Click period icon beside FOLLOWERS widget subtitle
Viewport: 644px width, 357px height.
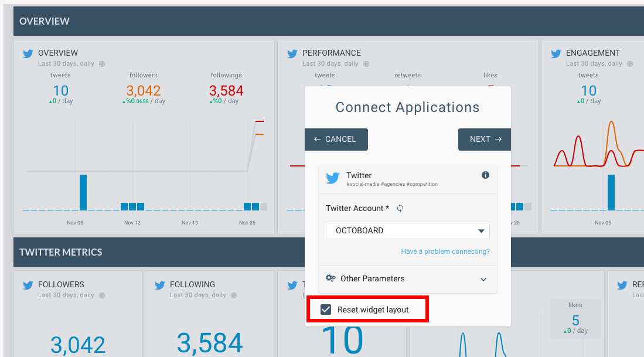pos(102,295)
